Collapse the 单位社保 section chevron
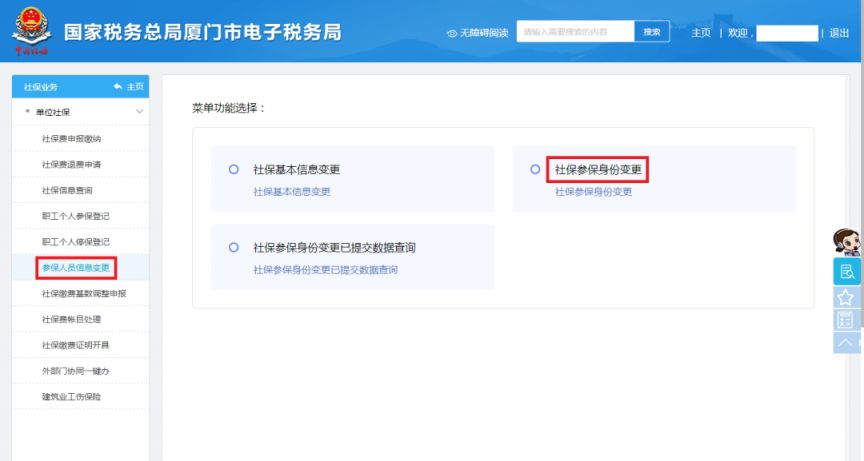 139,112
